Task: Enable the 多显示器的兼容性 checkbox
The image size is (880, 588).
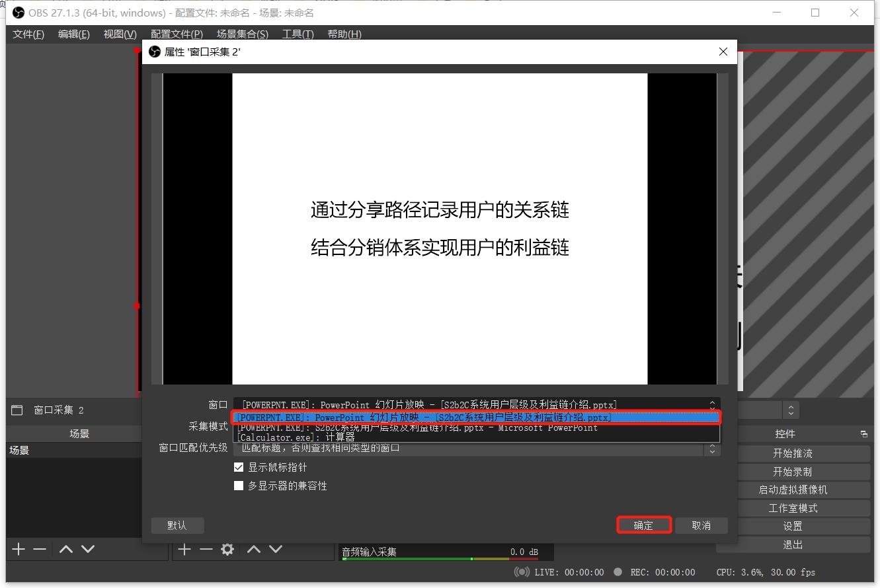Action: 239,486
